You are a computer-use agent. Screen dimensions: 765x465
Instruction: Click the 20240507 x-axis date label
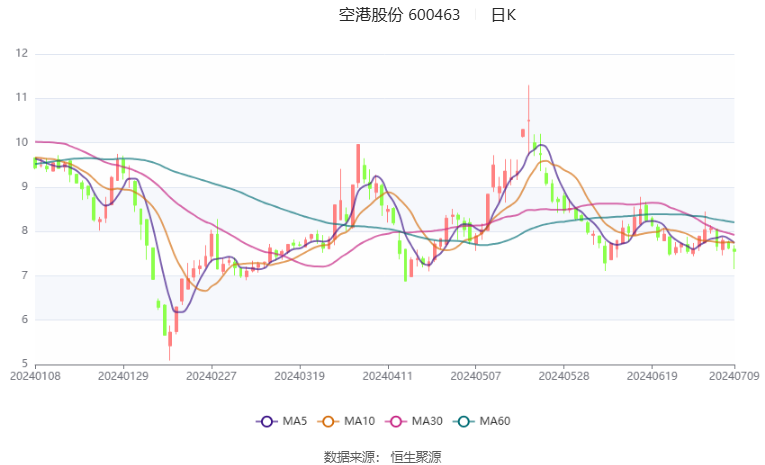pos(476,376)
